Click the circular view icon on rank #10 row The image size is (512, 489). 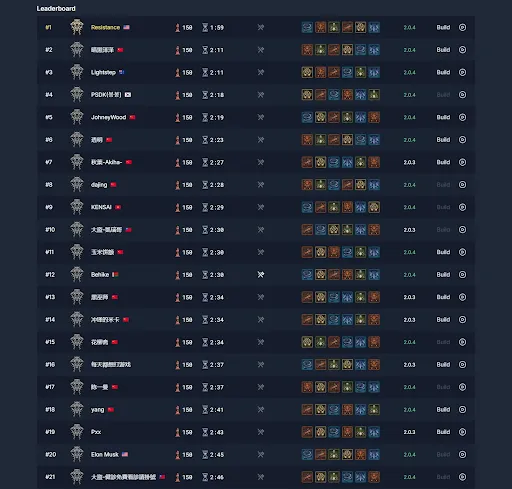pos(462,230)
